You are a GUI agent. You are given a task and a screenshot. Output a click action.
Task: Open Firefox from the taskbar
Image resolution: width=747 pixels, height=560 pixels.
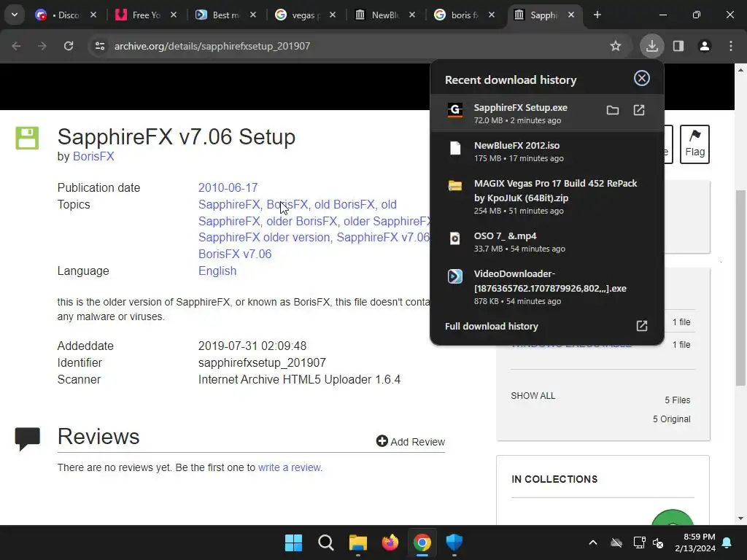click(390, 542)
